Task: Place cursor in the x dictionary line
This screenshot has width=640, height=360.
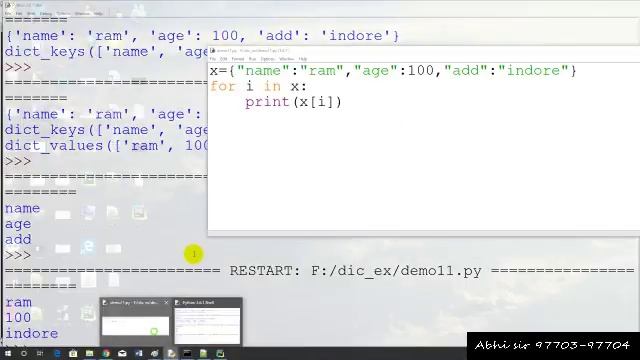Action: [393, 71]
